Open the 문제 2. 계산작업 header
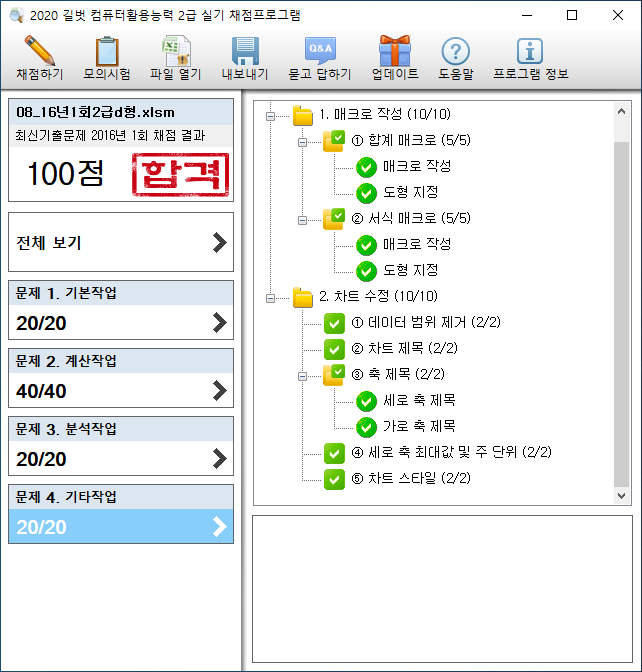This screenshot has height=672, width=642. point(121,361)
